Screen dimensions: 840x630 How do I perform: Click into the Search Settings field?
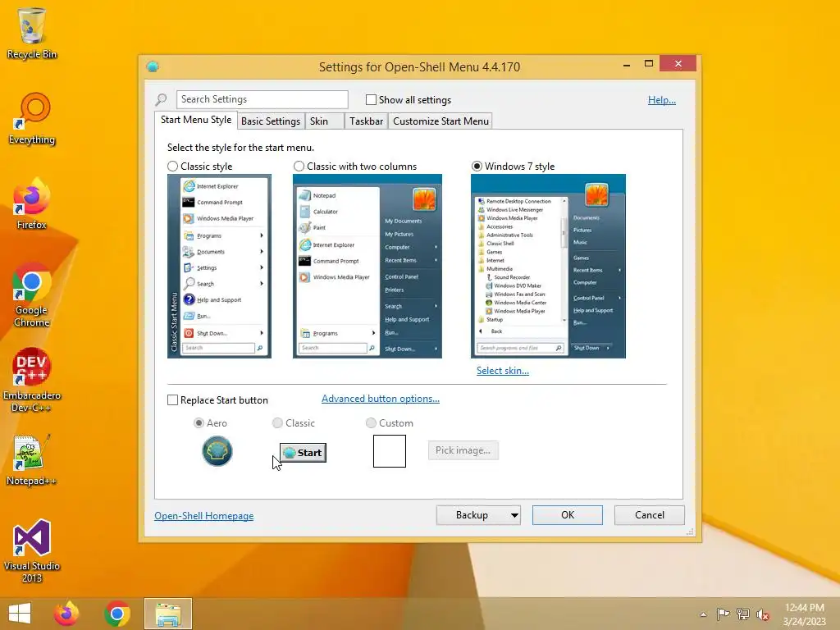(x=262, y=99)
